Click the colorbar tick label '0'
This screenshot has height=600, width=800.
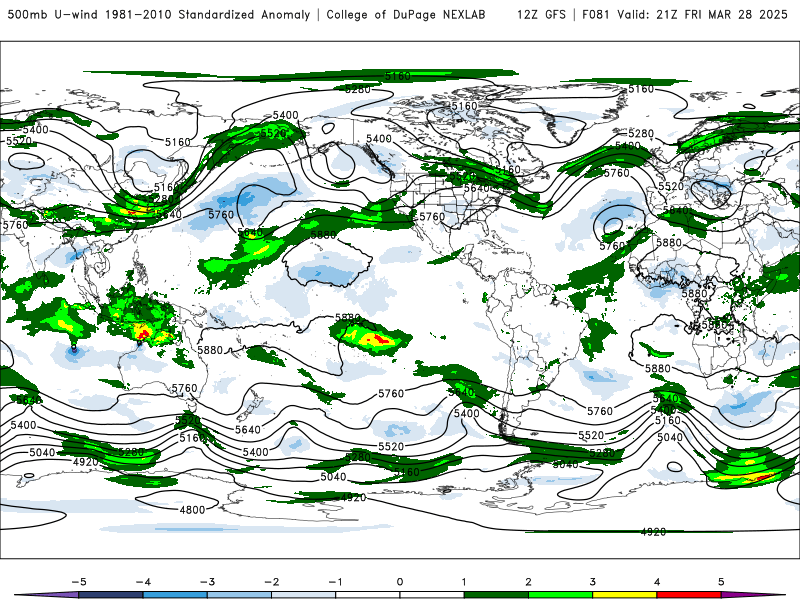[x=399, y=582]
